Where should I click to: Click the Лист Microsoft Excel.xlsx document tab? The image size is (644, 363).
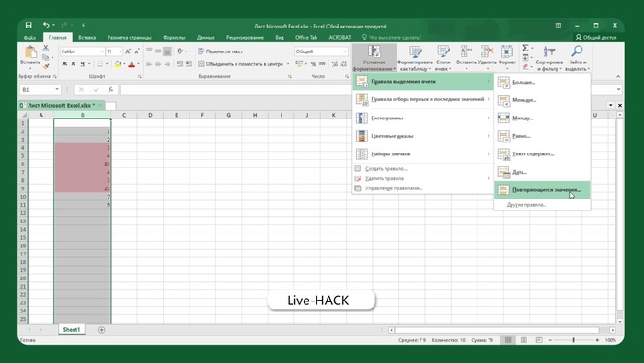[62, 106]
